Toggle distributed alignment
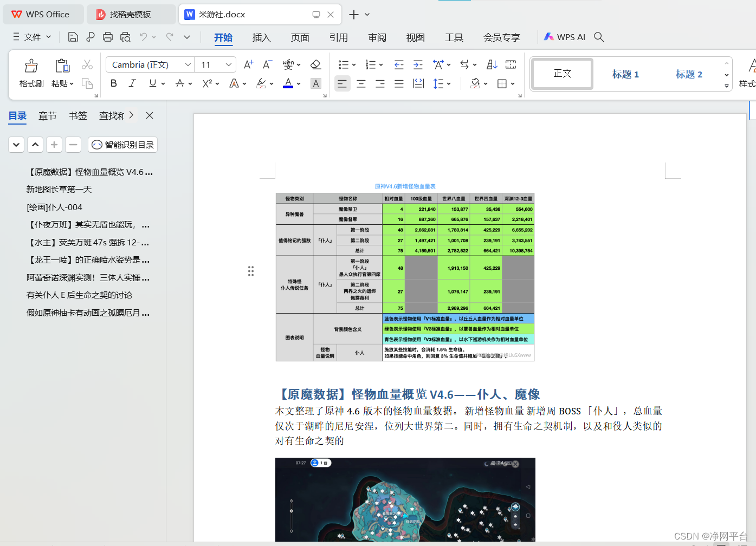The height and width of the screenshot is (546, 756). (x=418, y=83)
